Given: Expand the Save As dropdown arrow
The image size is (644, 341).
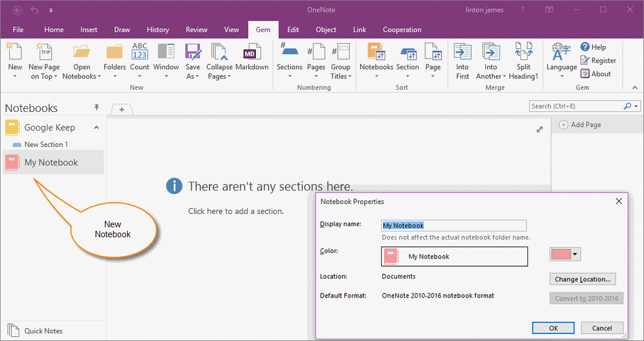Looking at the screenshot, I should point(197,76).
